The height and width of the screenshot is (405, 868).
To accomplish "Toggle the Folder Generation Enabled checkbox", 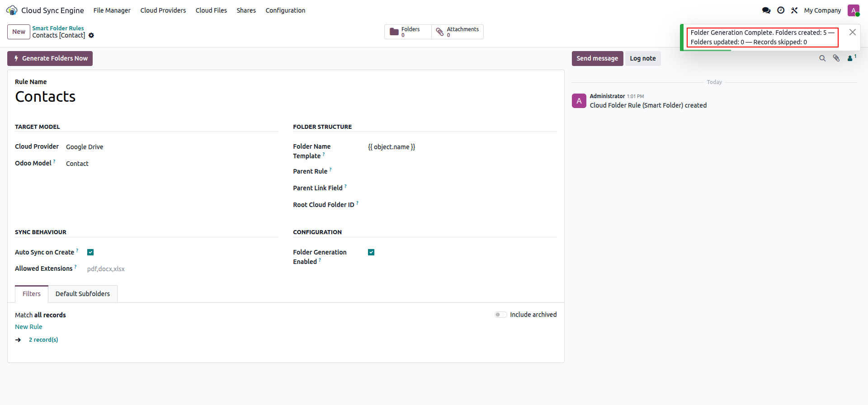I will coord(371,252).
